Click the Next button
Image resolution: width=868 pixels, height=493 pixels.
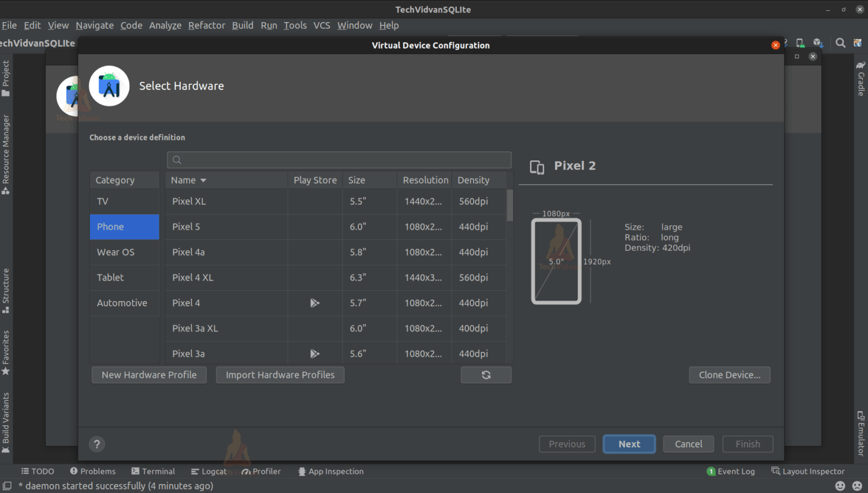pos(629,444)
